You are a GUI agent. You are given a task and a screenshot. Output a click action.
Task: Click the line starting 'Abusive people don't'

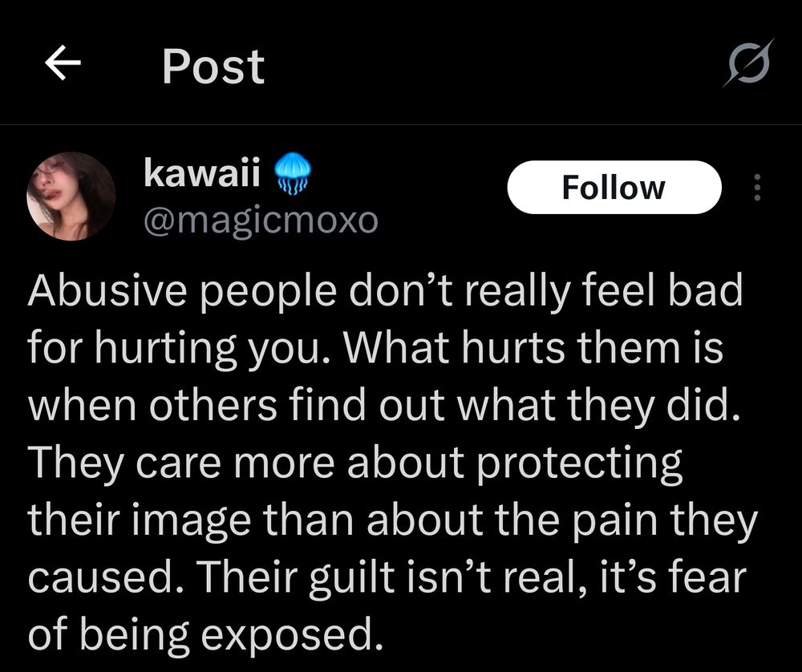(x=385, y=292)
